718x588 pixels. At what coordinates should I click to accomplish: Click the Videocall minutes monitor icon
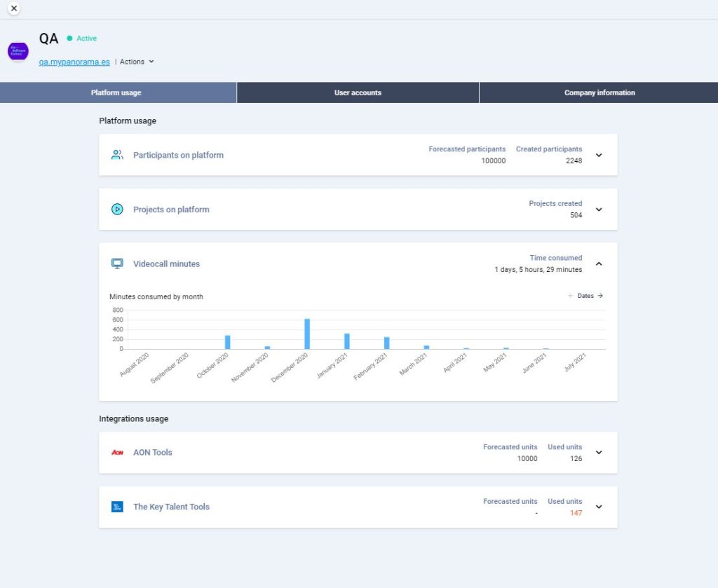coord(117,264)
